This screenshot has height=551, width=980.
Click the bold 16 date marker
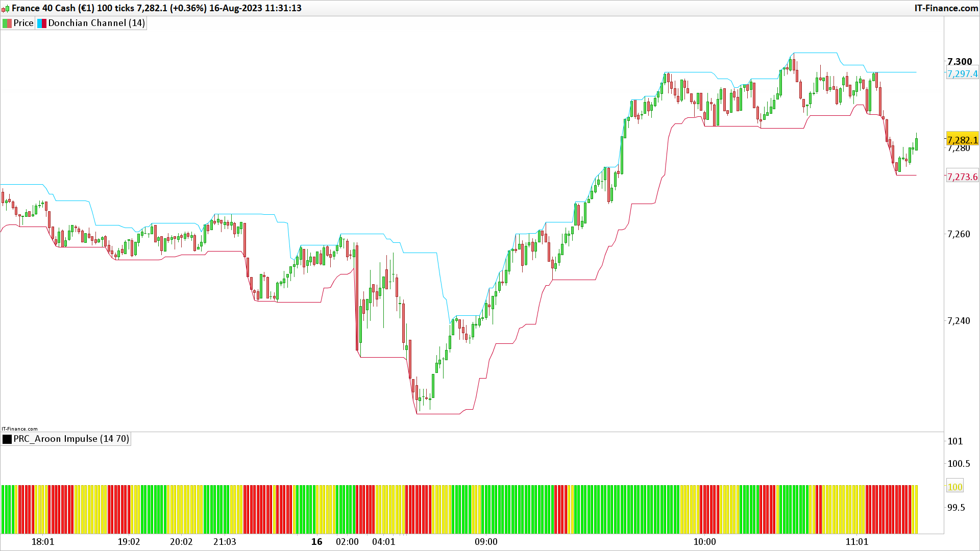click(x=317, y=542)
